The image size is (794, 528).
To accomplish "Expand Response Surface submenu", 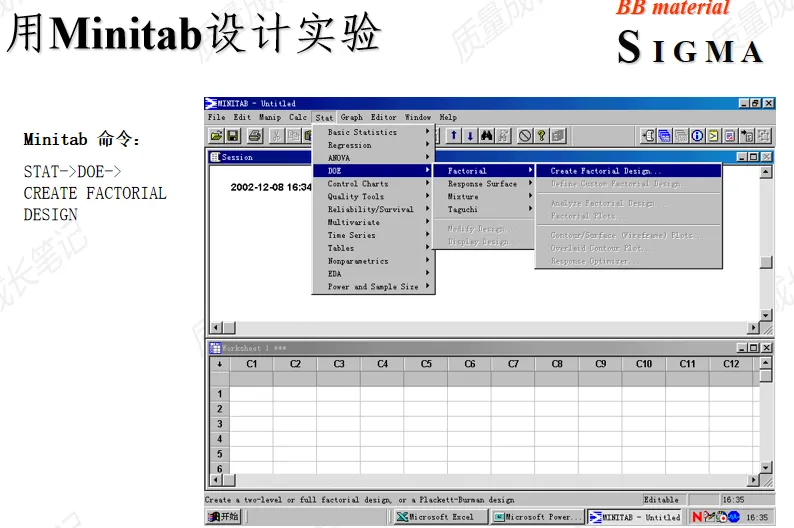I will (484, 184).
